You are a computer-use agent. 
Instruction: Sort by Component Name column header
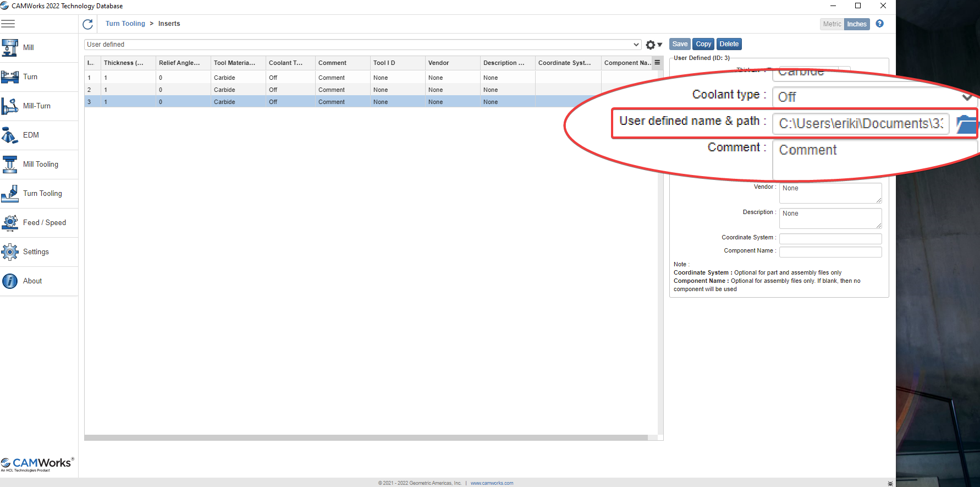pyautogui.click(x=627, y=63)
